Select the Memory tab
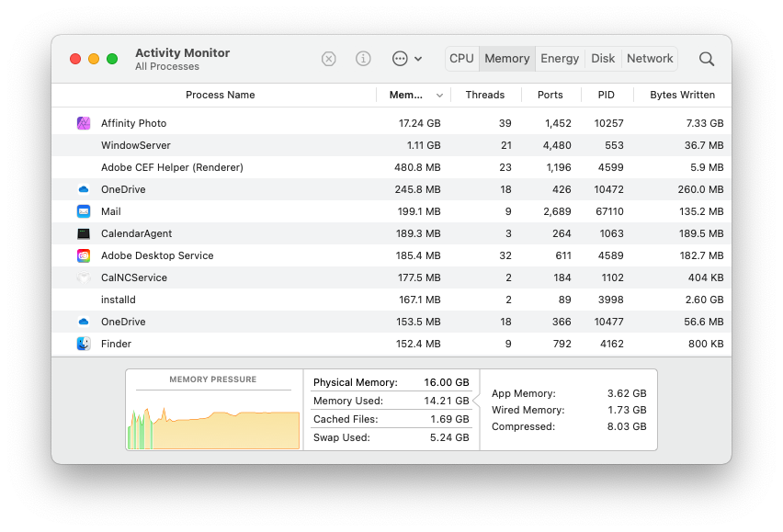 507,59
